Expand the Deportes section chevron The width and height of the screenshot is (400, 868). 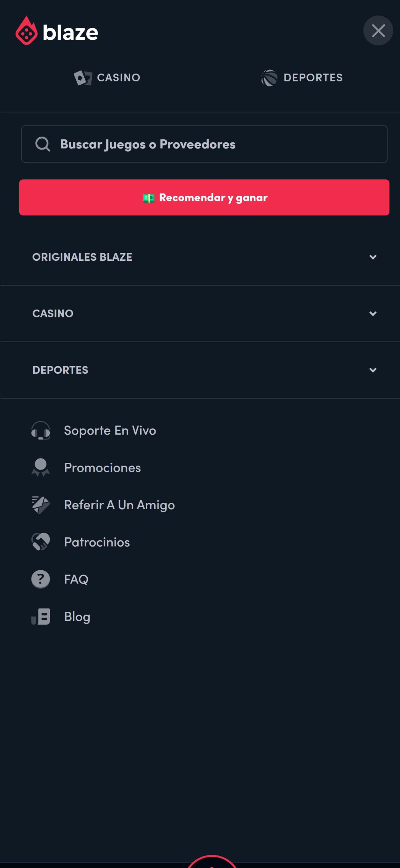click(x=373, y=370)
